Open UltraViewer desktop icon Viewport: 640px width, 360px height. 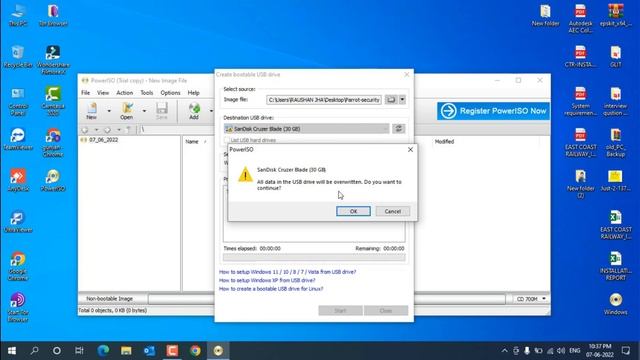18,222
